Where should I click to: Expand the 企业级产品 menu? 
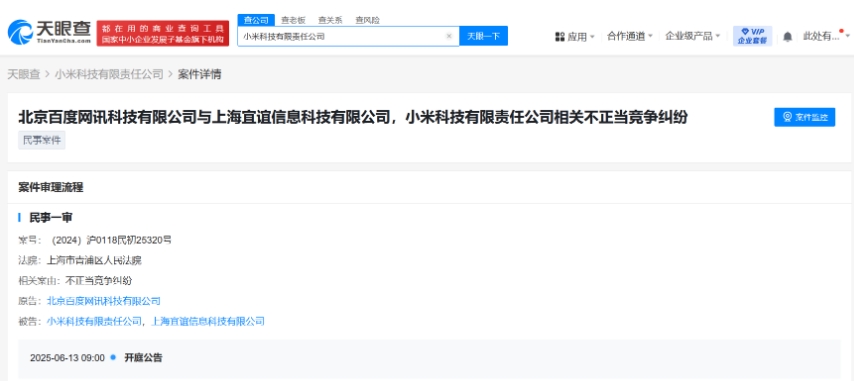pyautogui.click(x=692, y=36)
